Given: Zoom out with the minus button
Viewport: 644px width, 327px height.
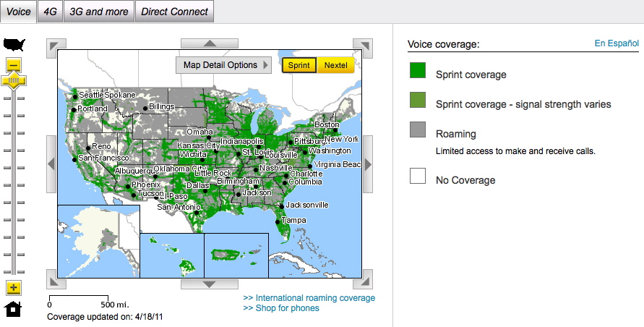Looking at the screenshot, I should pos(14,65).
